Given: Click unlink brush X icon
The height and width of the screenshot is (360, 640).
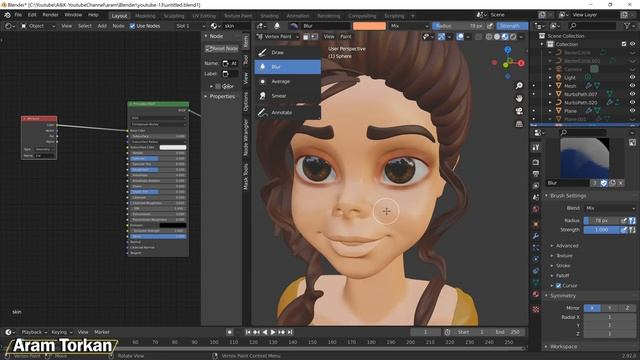Looking at the screenshot, I should [621, 183].
